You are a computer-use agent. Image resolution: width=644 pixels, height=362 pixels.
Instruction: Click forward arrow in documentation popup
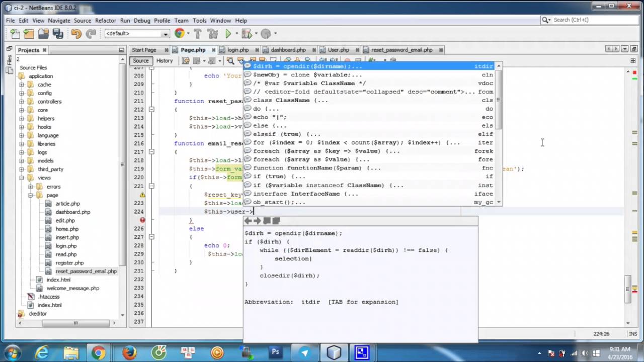tap(257, 221)
